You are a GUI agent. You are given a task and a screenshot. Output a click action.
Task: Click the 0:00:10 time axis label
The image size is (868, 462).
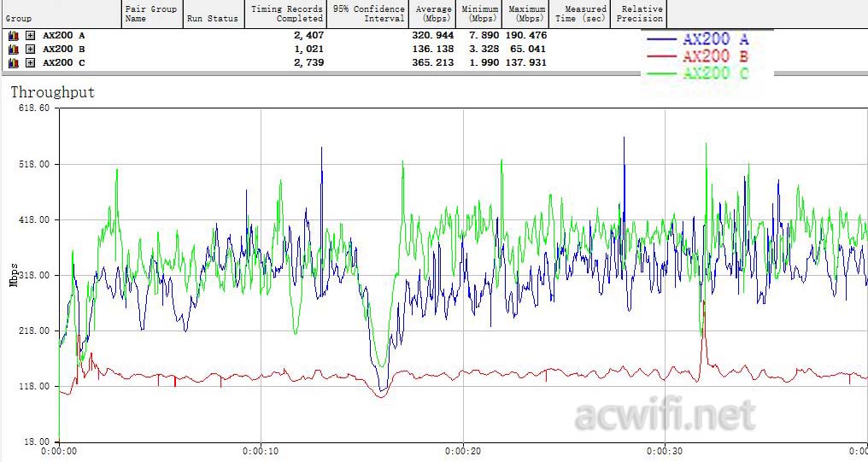[261, 452]
